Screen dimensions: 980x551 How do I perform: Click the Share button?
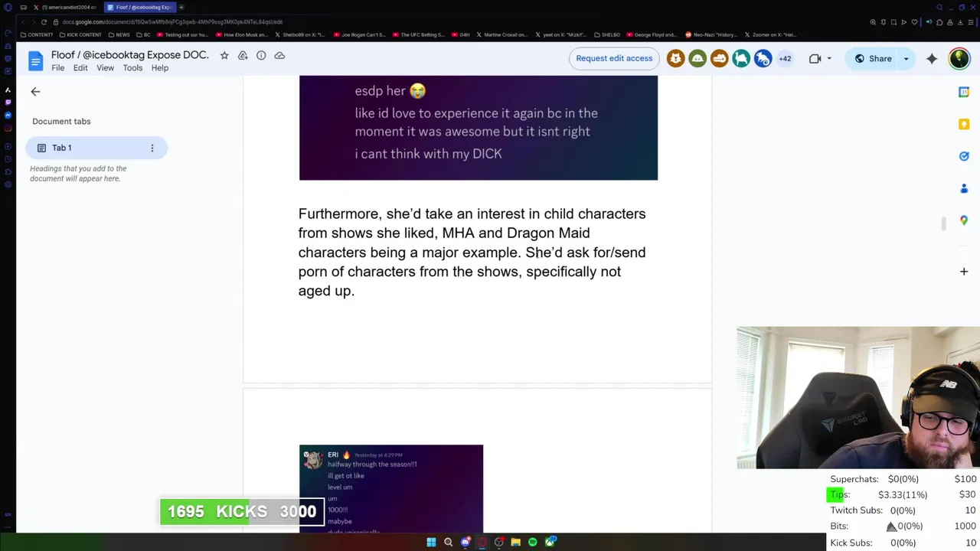(872, 58)
